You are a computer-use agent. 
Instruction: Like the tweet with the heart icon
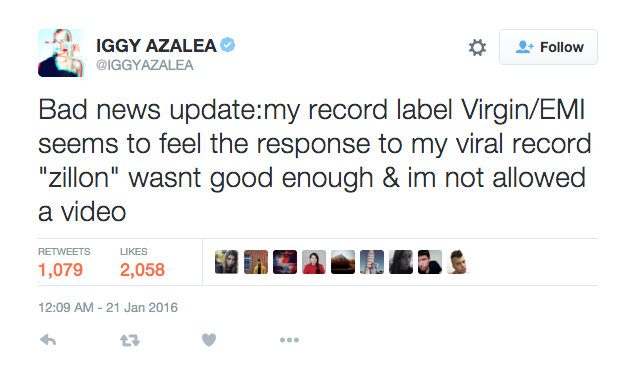(x=209, y=340)
